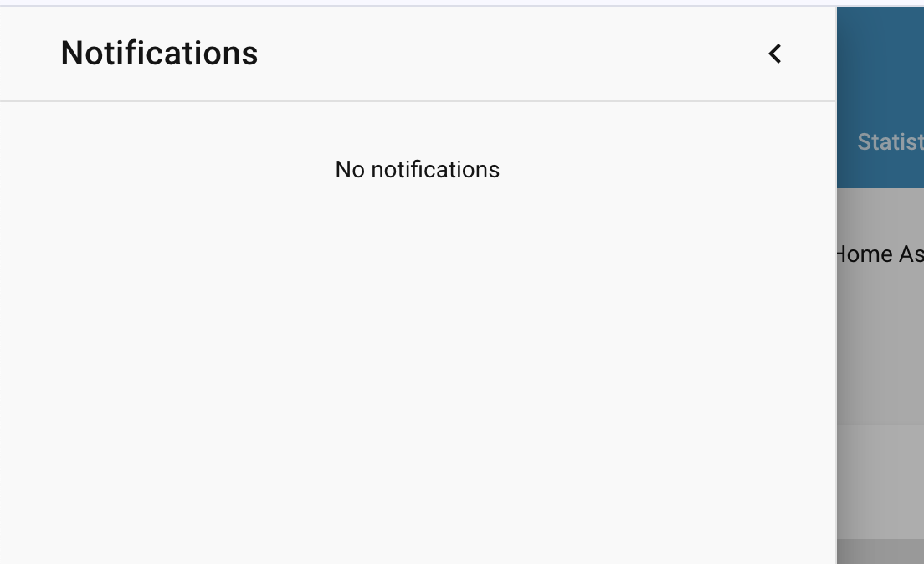924x564 pixels.
Task: Click the dimmed card area below "Home As" text
Action: (880, 351)
